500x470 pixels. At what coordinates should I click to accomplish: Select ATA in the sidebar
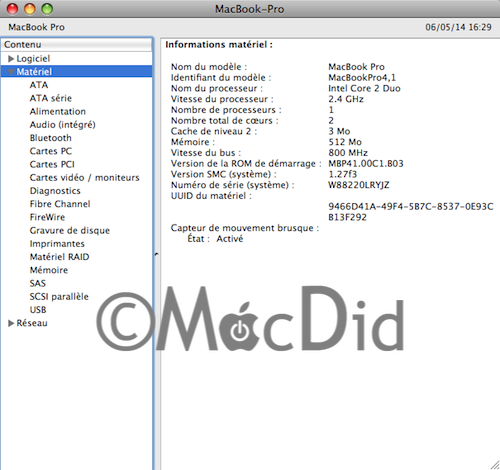tap(39, 85)
